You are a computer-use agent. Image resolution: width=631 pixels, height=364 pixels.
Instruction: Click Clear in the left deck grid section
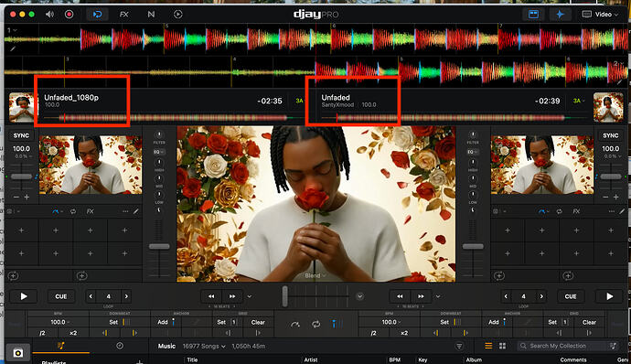coord(258,322)
